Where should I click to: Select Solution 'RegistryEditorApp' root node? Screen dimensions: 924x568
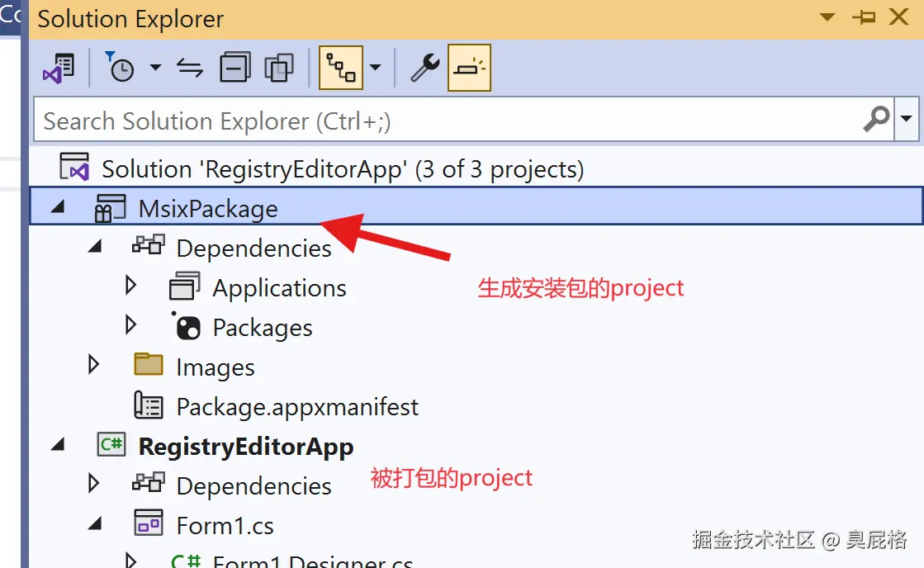click(x=343, y=169)
